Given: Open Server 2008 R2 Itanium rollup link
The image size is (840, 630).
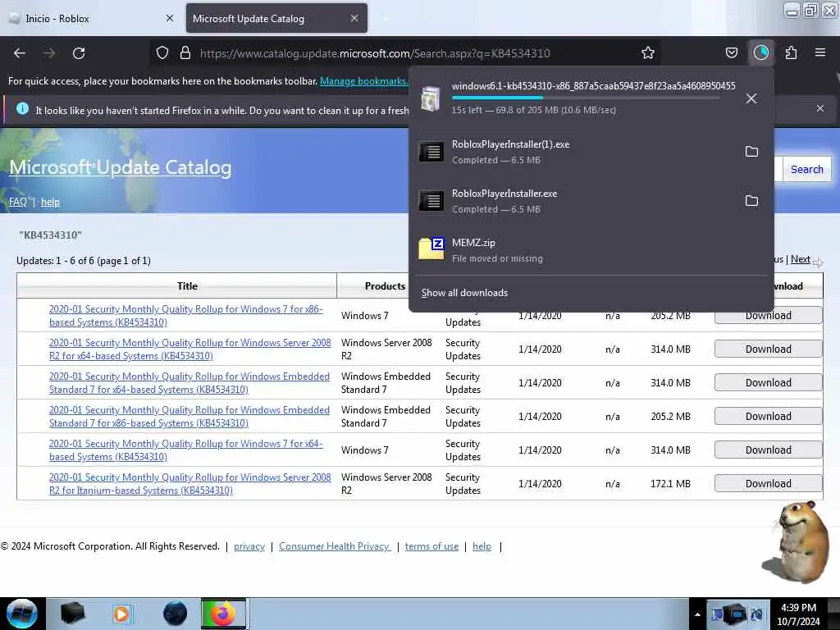Looking at the screenshot, I should point(190,484).
